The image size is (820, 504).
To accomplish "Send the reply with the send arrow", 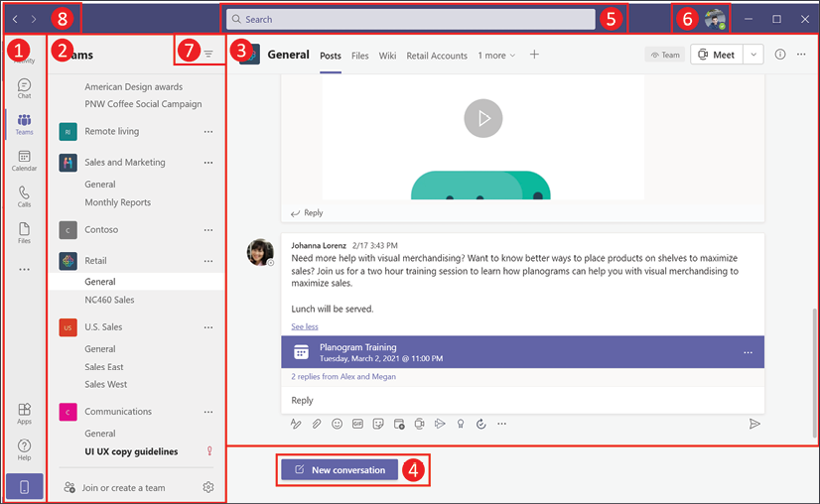I will pyautogui.click(x=754, y=424).
